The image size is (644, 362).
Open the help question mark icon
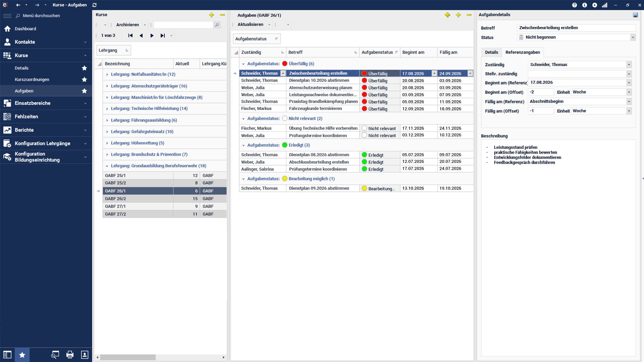coord(575,5)
